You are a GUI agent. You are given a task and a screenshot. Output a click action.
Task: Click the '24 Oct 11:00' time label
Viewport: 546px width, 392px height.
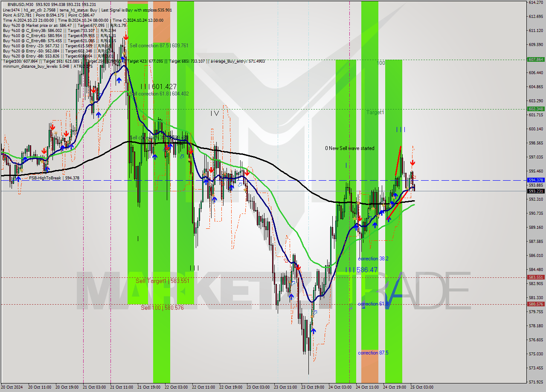coord(367,387)
